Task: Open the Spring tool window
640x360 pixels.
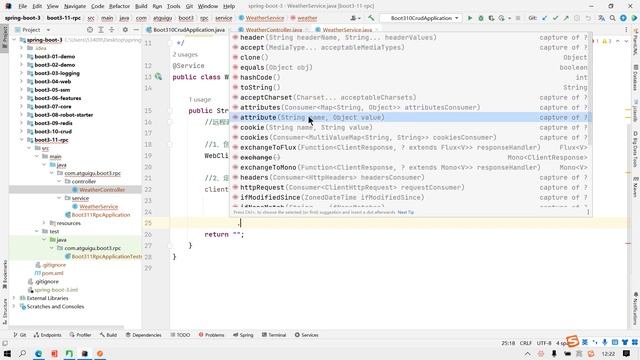Action: (x=243, y=335)
